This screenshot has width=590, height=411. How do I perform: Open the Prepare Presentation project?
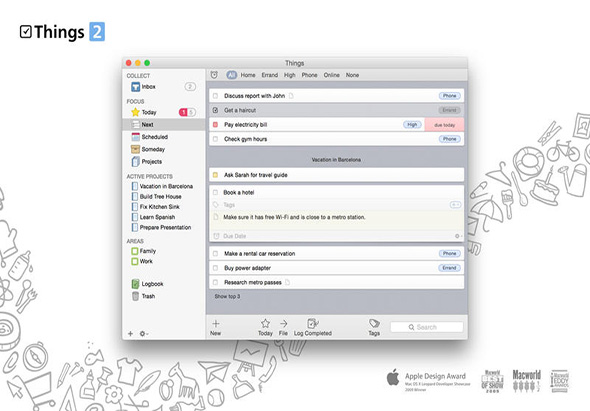[x=165, y=227]
